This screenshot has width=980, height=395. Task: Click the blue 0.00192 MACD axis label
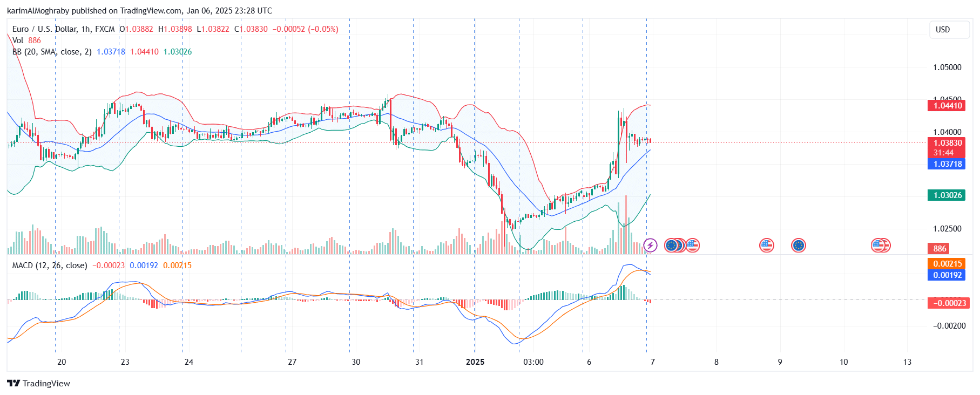(x=946, y=275)
